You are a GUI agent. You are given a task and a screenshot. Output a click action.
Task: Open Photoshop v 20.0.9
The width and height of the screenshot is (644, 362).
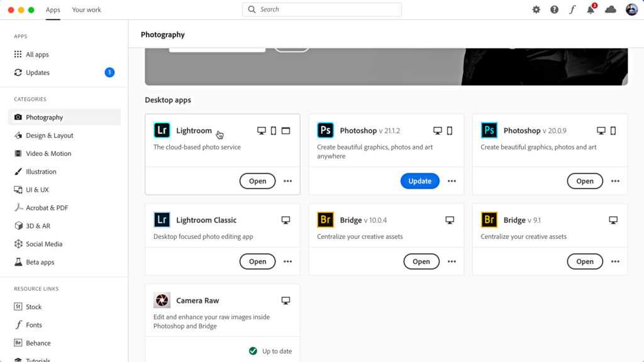pos(585,181)
